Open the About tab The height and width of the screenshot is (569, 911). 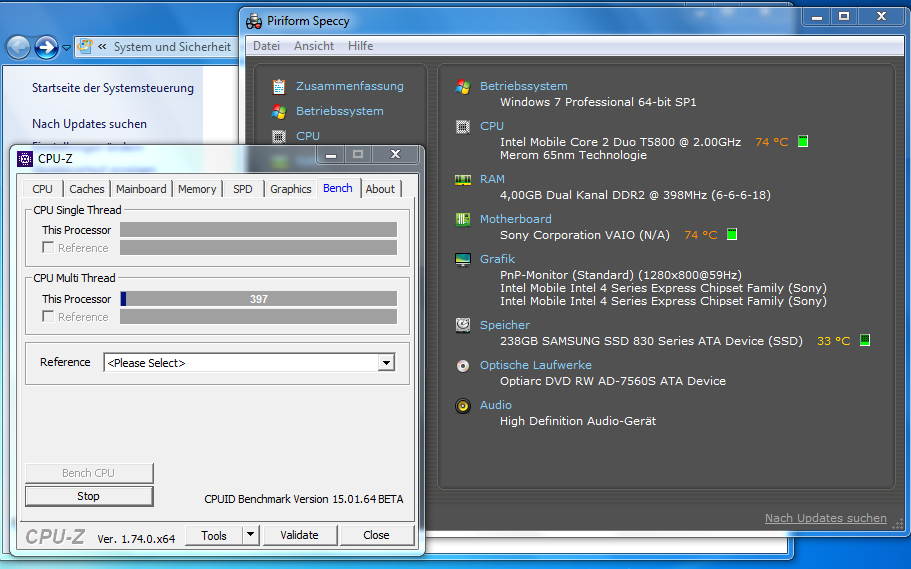click(380, 189)
